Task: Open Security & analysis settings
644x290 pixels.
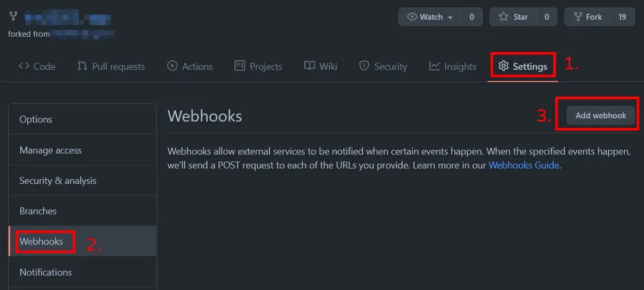Action: 58,181
